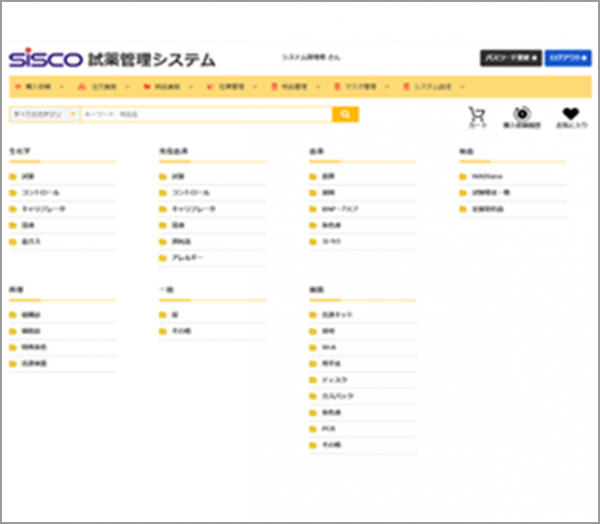Open コントロール under the 生化学 category

click(x=40, y=192)
